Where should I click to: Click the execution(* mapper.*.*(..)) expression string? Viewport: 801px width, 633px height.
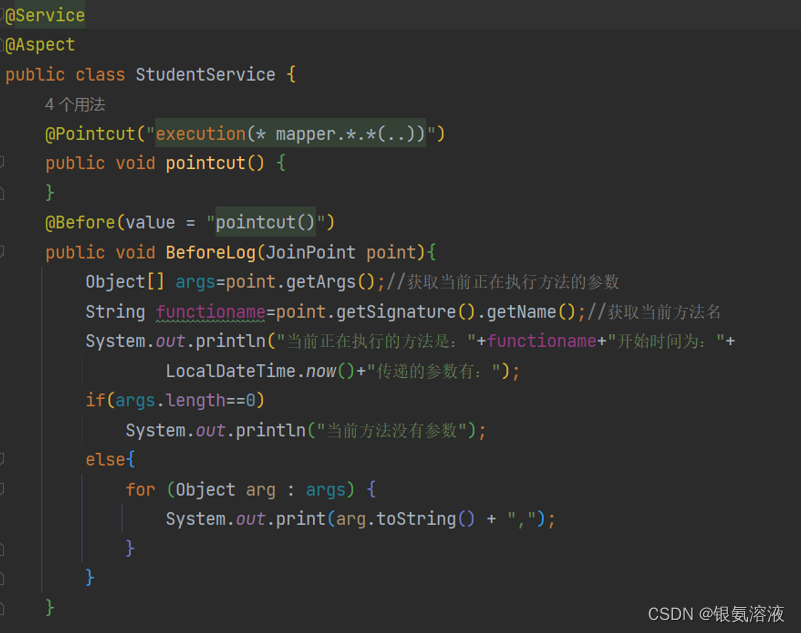290,134
